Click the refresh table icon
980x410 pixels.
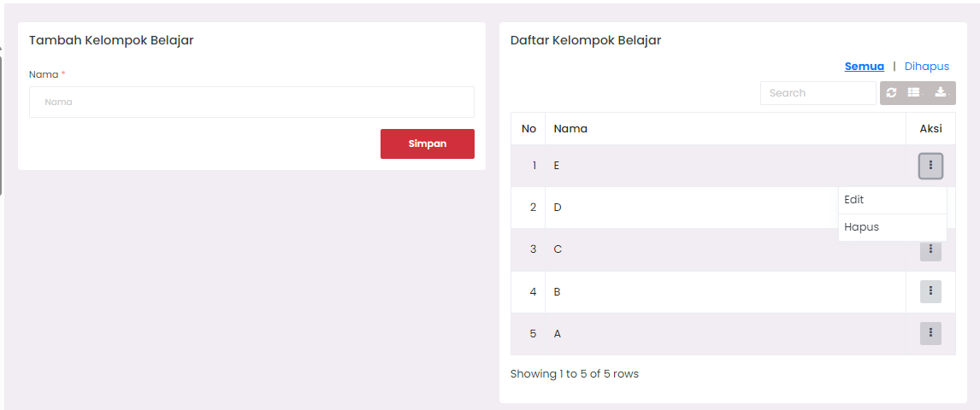[892, 93]
